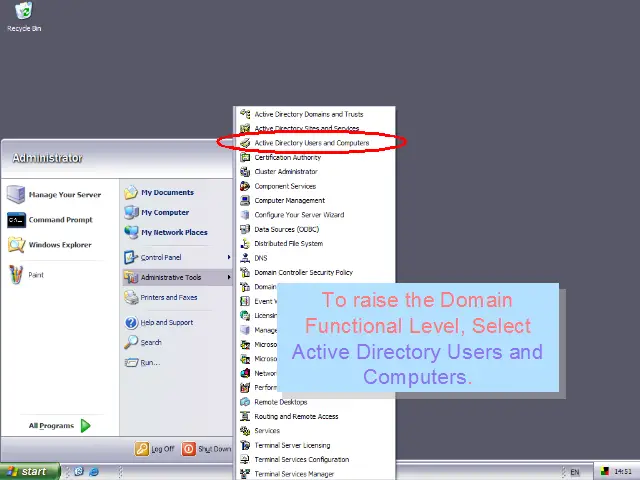Viewport: 640px width, 480px height.
Task: Click the Computer Management icon
Action: [245, 200]
